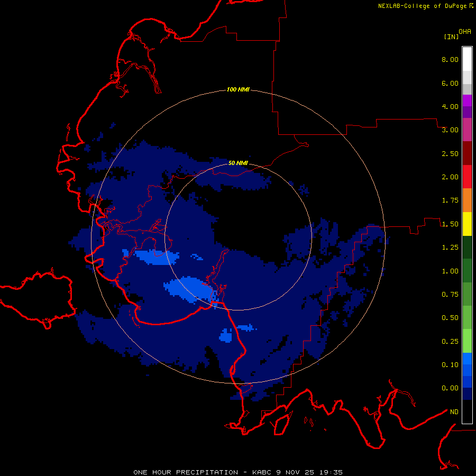Select the 0.00 legend value
Screen dimensions: 476x476
(x=450, y=388)
